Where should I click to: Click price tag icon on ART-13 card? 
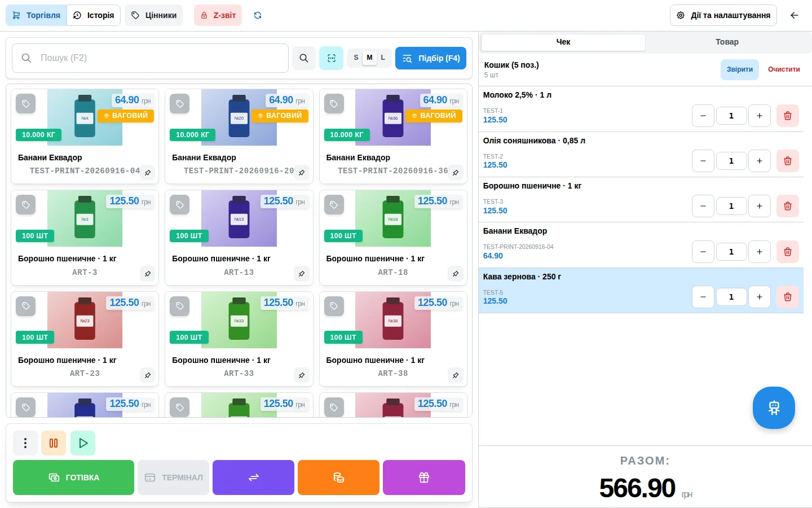pos(180,205)
